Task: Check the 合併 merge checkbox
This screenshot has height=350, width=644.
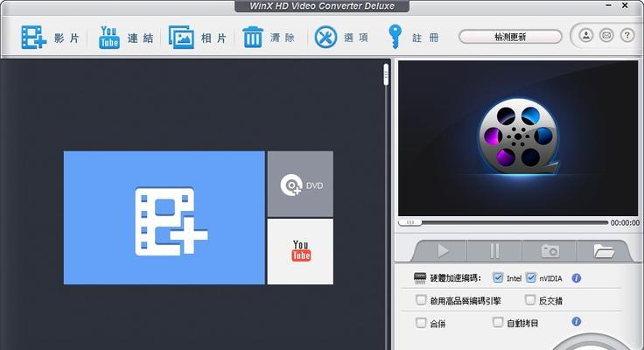Action: click(x=421, y=323)
